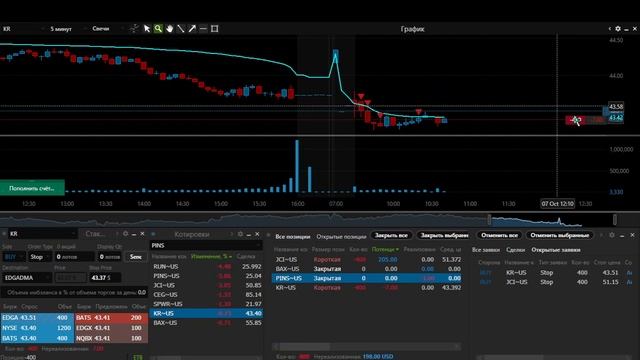This screenshot has width=640, height=360.
Task: Switch to Все заявки tab
Action: [486, 249]
